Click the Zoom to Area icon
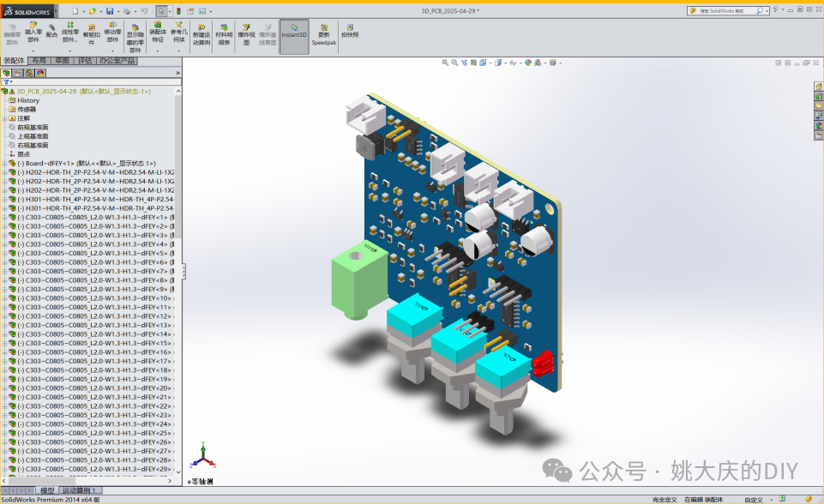 click(454, 63)
